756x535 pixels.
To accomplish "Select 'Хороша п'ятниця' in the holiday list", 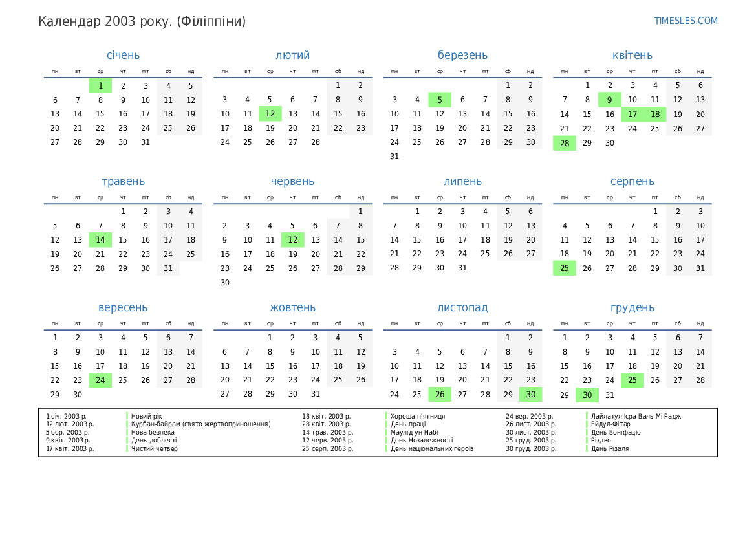I will tap(418, 417).
